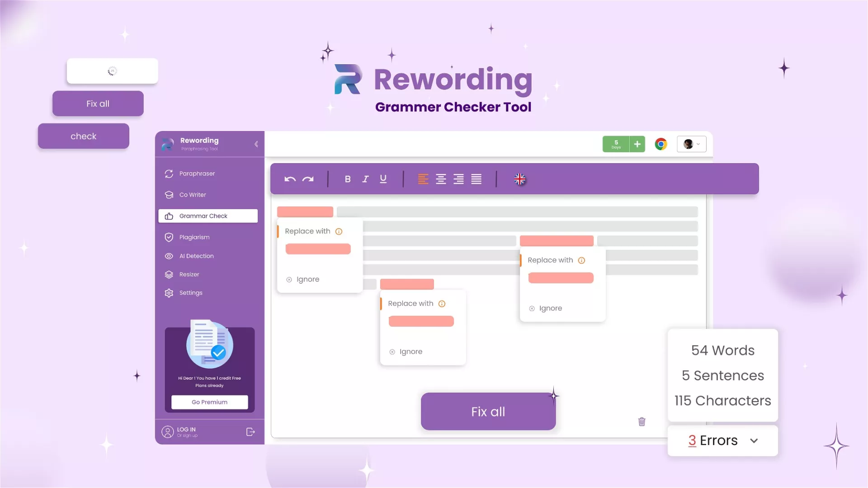Viewport: 868px width, 488px height.
Task: Open the Paraphraser menu item
Action: pos(197,174)
